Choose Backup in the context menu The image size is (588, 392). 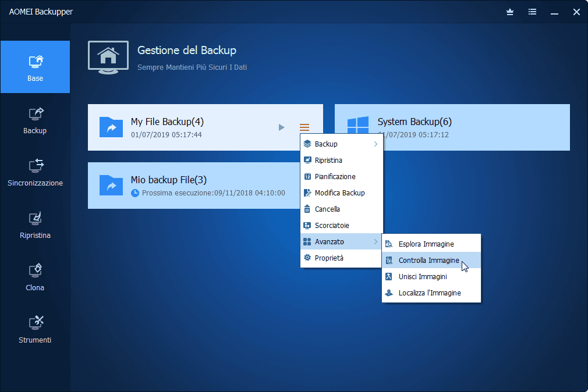click(x=342, y=144)
